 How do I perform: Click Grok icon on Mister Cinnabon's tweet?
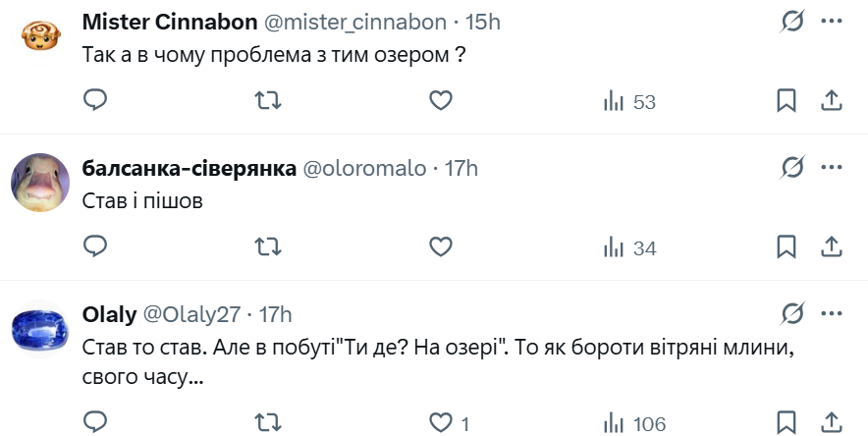click(x=792, y=22)
